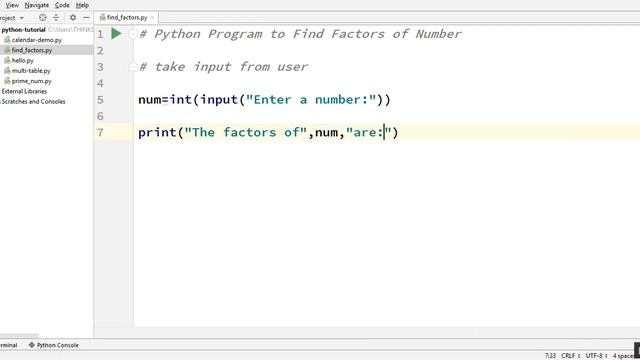
Task: Click the "are:" string on line 7
Action: pos(369,132)
